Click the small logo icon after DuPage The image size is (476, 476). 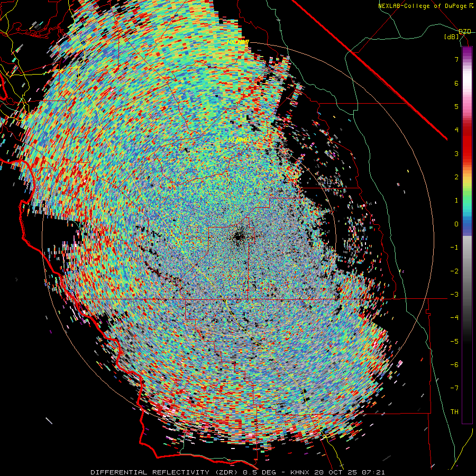[x=471, y=5]
